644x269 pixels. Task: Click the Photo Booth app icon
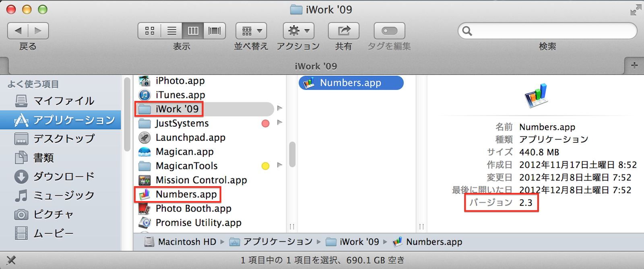(x=144, y=208)
